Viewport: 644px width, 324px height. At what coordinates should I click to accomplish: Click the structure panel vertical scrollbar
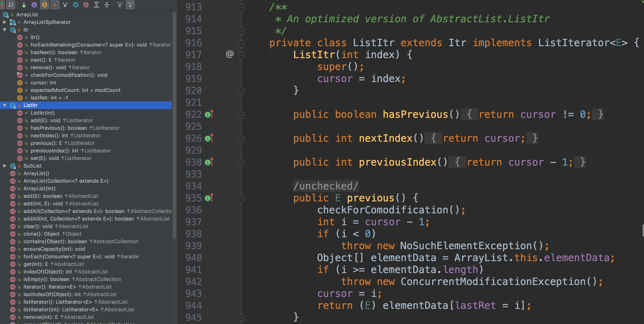[174, 125]
